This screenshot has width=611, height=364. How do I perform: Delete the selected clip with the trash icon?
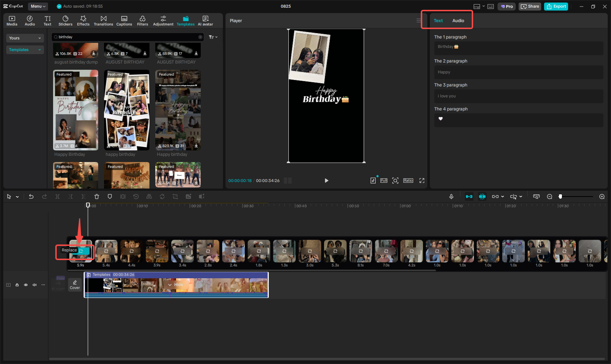click(97, 196)
